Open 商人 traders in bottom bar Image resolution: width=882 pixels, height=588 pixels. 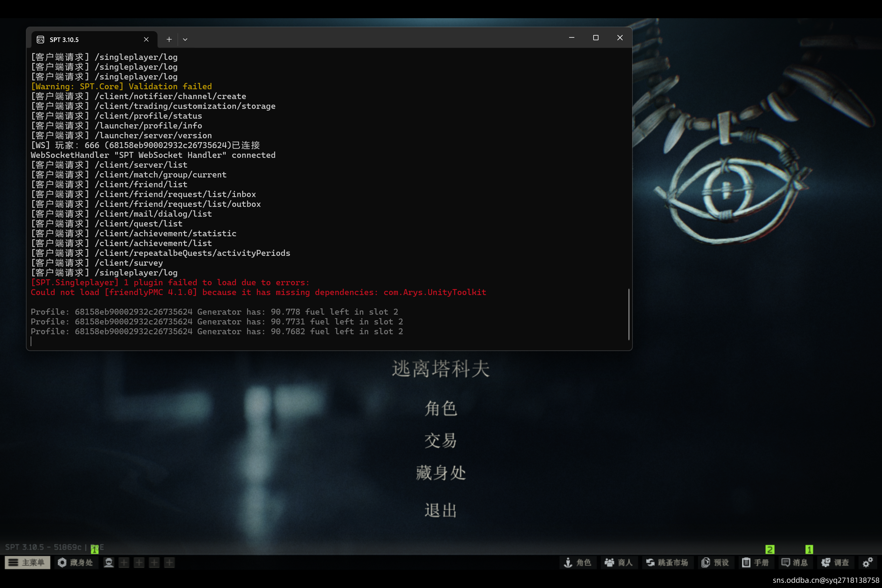619,562
